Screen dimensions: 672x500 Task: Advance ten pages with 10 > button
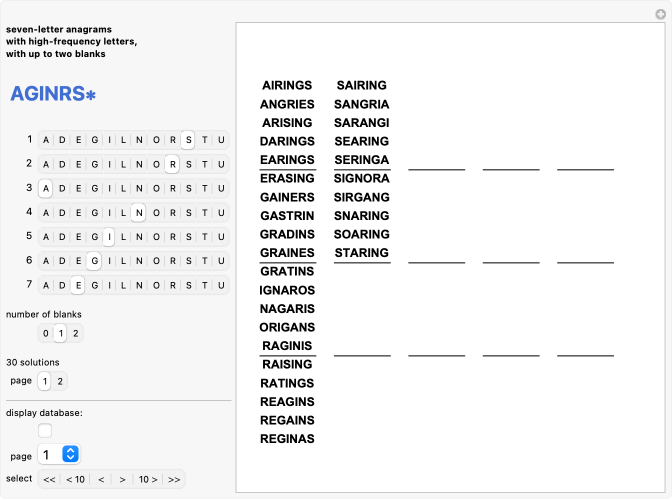[x=148, y=479]
